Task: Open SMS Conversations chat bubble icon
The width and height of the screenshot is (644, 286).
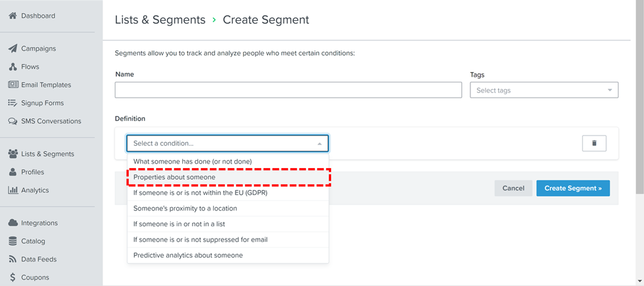Action: click(x=13, y=121)
